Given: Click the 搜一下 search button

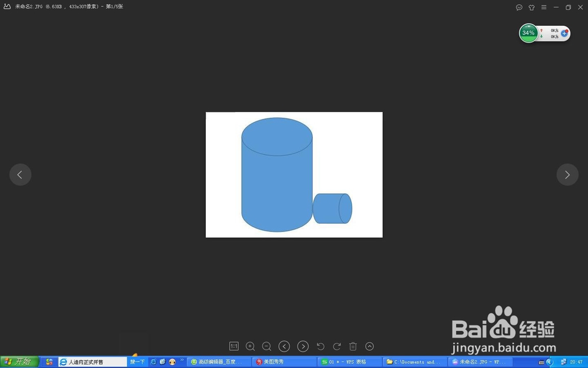Looking at the screenshot, I should (x=137, y=362).
